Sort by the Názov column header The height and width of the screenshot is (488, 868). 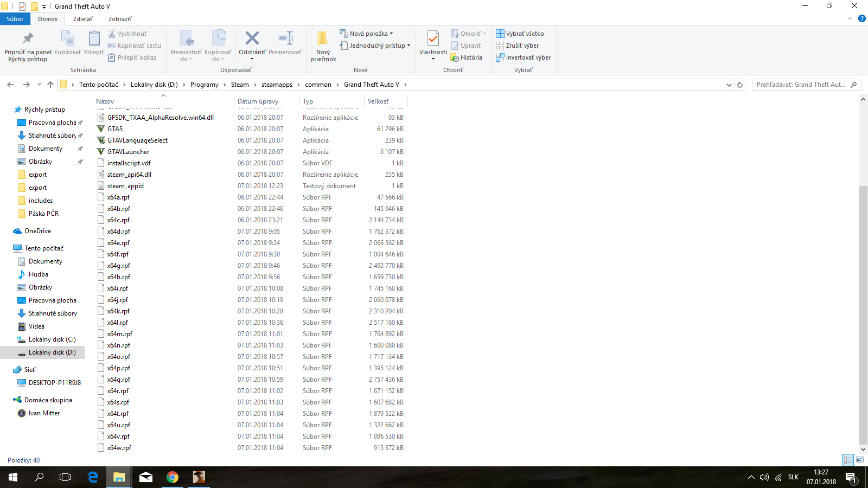point(105,101)
